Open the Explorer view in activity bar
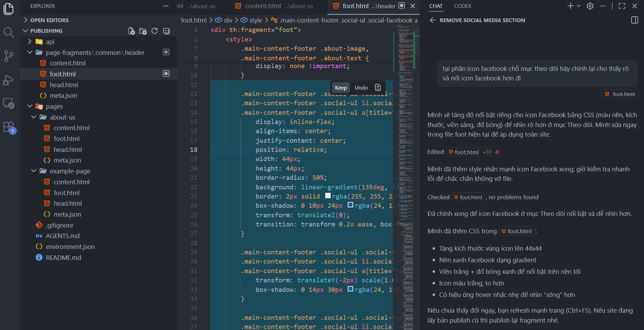The width and height of the screenshot is (644, 330). point(9,9)
